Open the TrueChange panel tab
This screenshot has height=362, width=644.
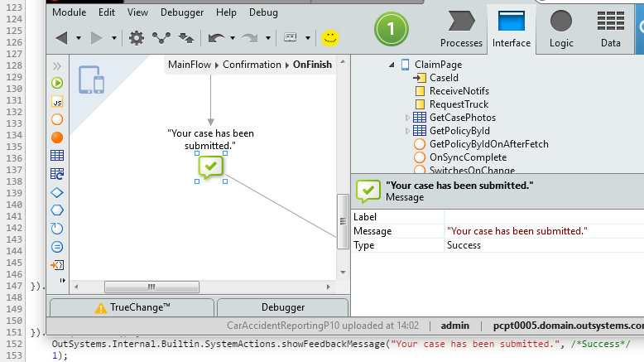click(x=132, y=307)
